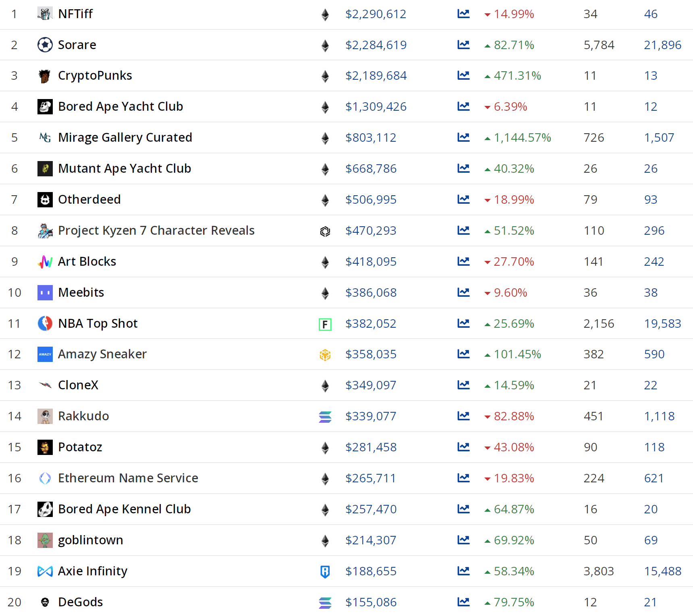Image resolution: width=693 pixels, height=616 pixels.
Task: Open the chart icon for Axie Infinity
Action: click(463, 571)
